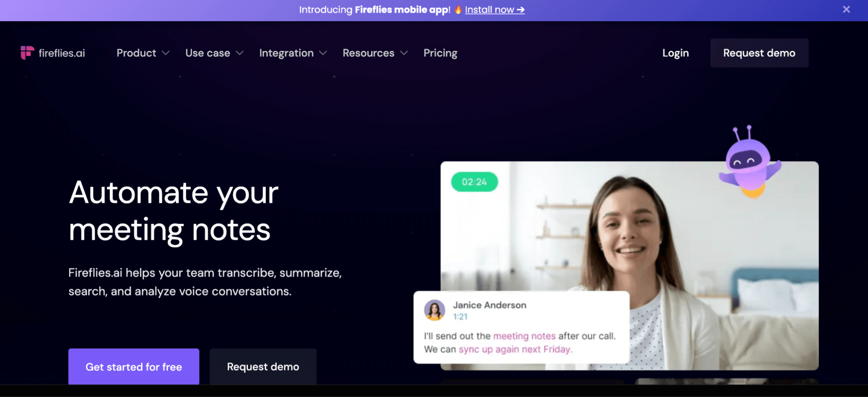This screenshot has width=868, height=397.
Task: Open the Product menu label
Action: pyautogui.click(x=136, y=53)
